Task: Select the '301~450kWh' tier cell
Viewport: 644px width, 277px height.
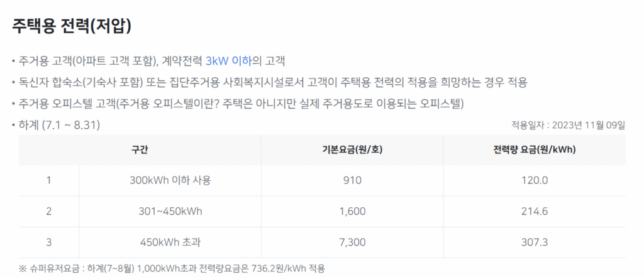Action: pyautogui.click(x=170, y=211)
